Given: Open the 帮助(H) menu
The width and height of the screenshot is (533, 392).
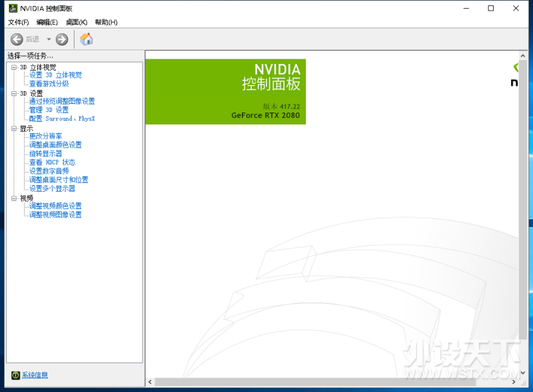Looking at the screenshot, I should pos(106,22).
